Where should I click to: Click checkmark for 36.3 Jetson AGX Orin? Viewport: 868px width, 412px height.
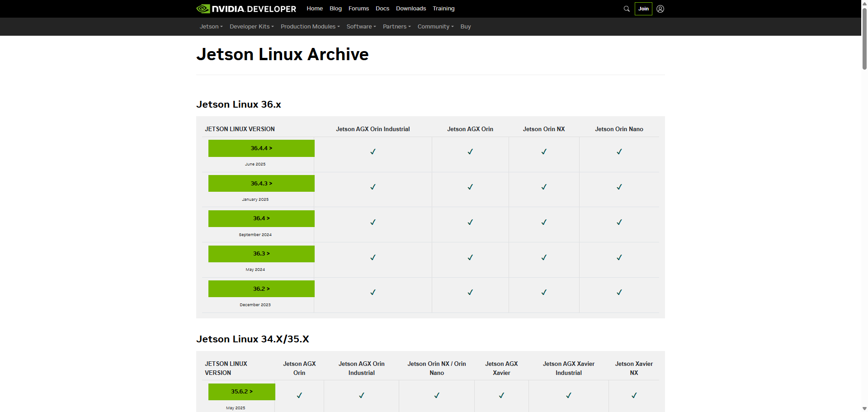(470, 257)
